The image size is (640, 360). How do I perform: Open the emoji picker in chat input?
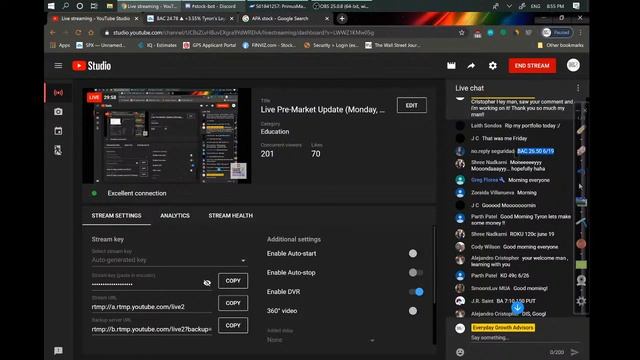pyautogui.click(x=460, y=352)
